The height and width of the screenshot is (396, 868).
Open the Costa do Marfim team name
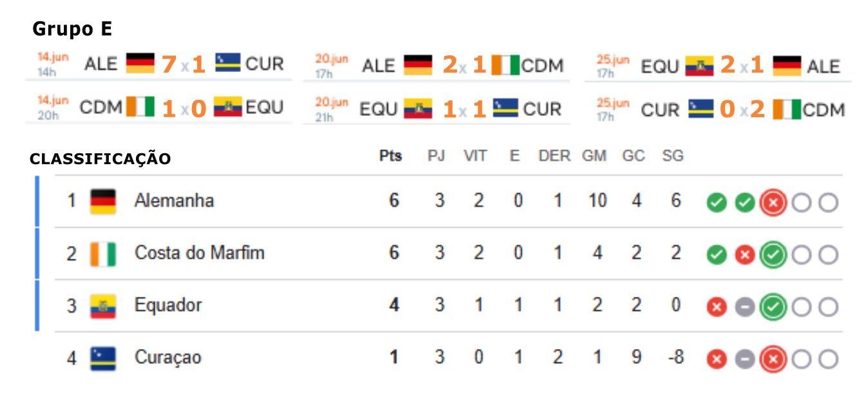(199, 253)
